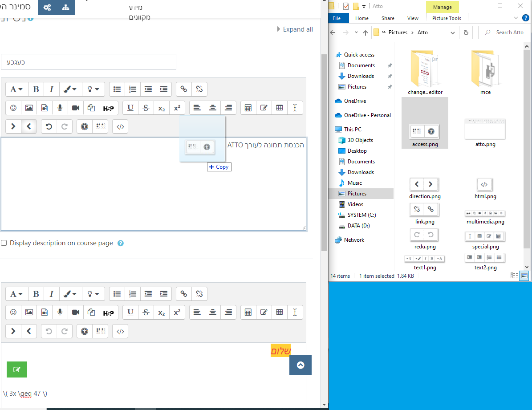The height and width of the screenshot is (410, 532).
Task: Click the emoji picker icon in the lower editor
Action: (x=13, y=312)
